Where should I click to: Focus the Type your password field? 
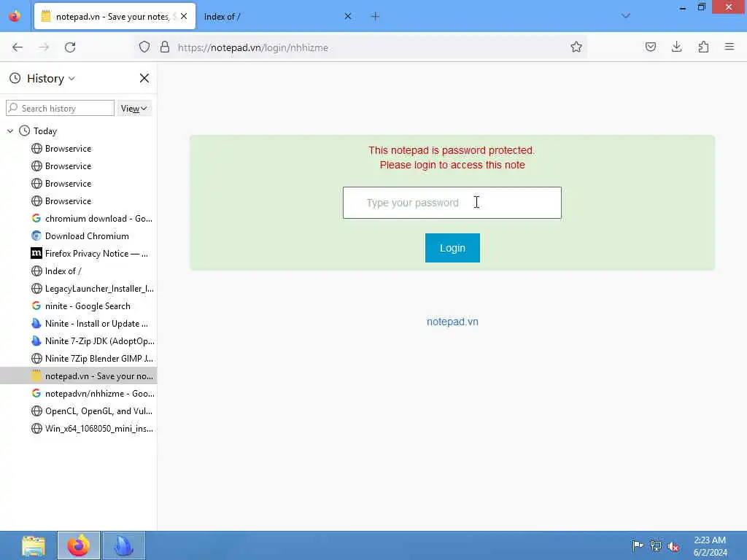point(452,203)
